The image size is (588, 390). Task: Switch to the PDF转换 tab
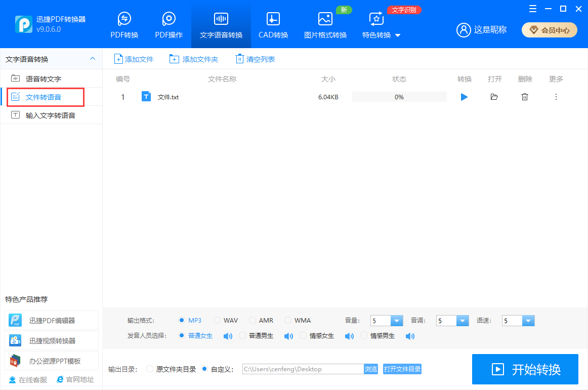(124, 24)
